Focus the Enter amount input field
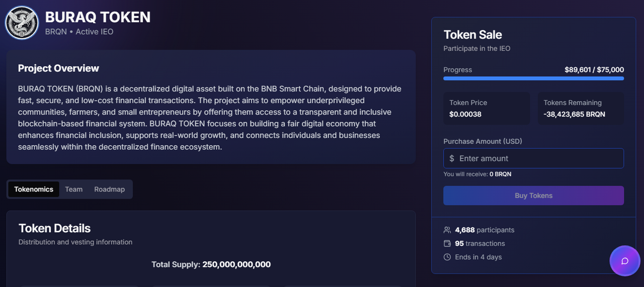Screen dimensions: 644x287 click(538, 158)
